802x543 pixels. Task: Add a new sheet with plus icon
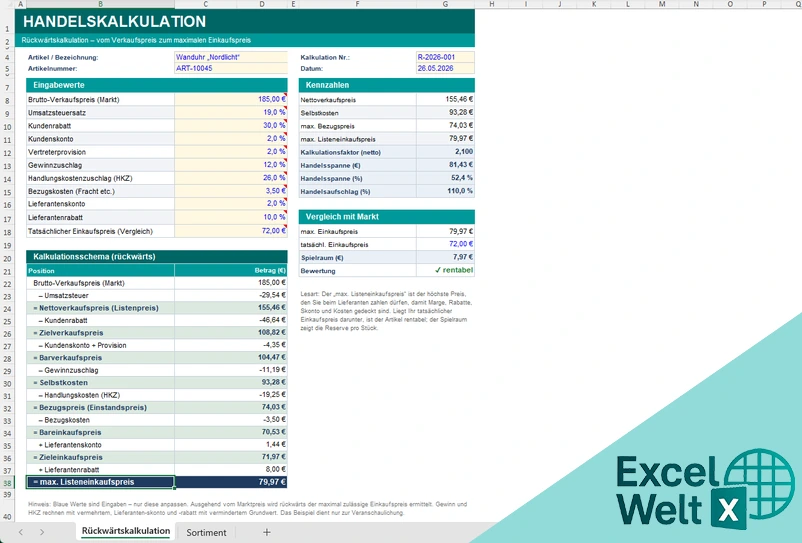tap(266, 532)
